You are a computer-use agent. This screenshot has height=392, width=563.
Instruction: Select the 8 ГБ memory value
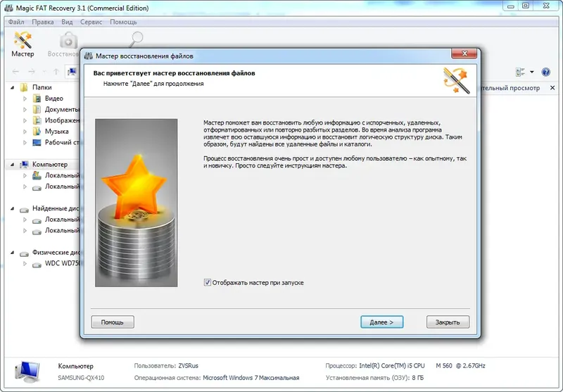click(417, 378)
